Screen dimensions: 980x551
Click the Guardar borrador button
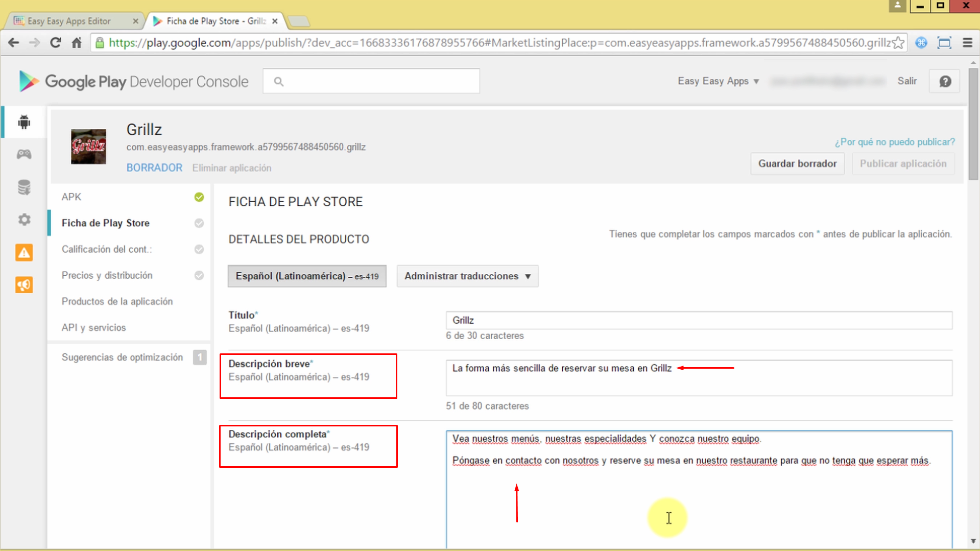[x=797, y=163]
